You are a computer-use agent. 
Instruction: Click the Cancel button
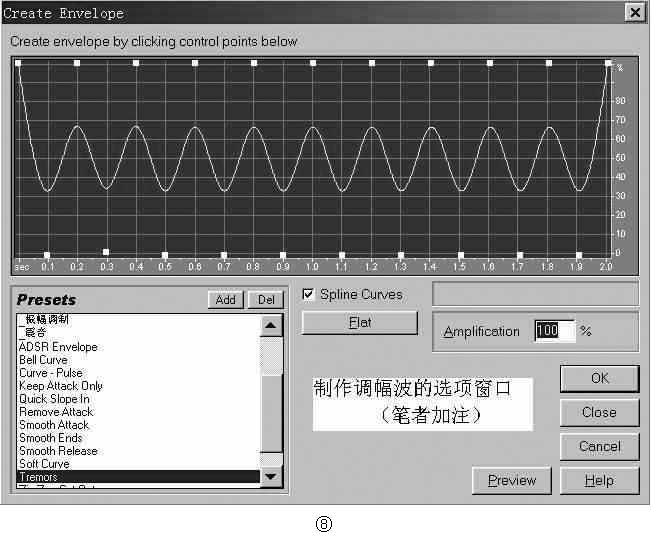600,447
